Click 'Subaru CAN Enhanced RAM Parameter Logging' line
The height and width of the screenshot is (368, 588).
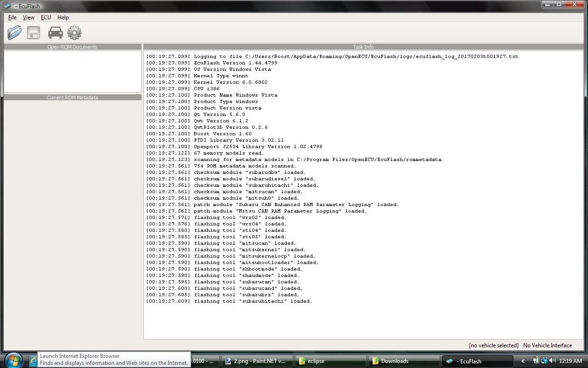coord(272,205)
